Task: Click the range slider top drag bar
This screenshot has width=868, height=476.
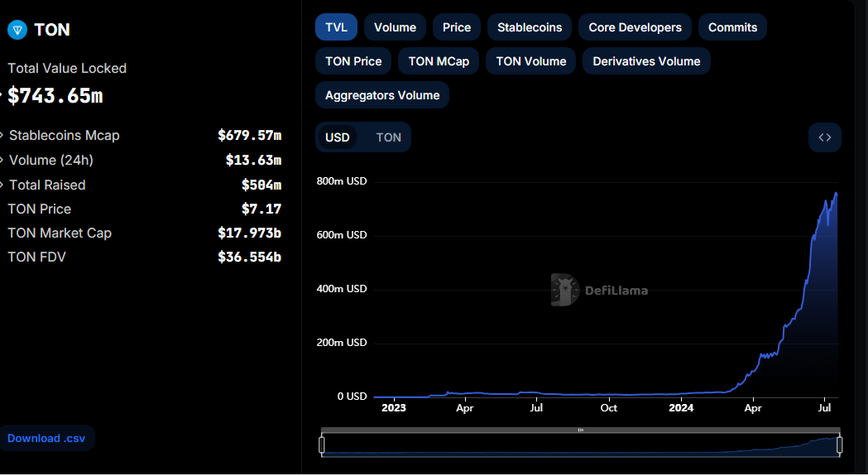Action: 581,430
